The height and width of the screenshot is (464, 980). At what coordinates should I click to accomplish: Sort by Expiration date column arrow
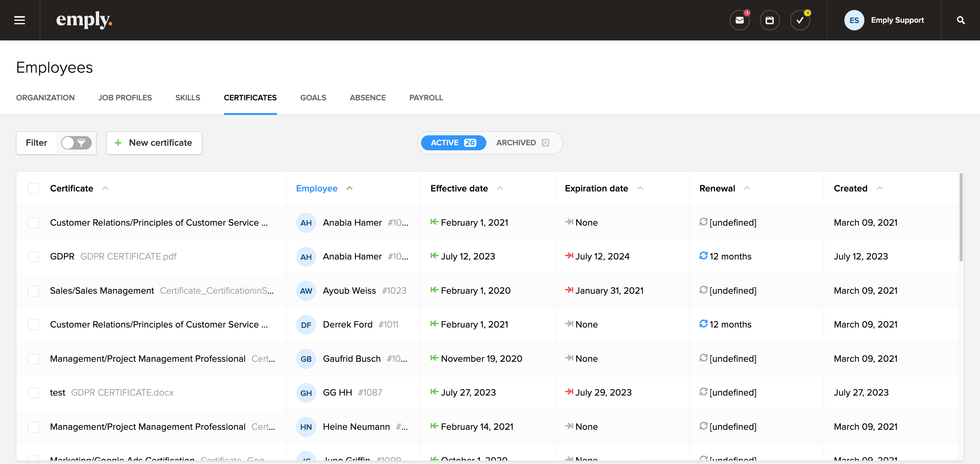[x=640, y=188]
